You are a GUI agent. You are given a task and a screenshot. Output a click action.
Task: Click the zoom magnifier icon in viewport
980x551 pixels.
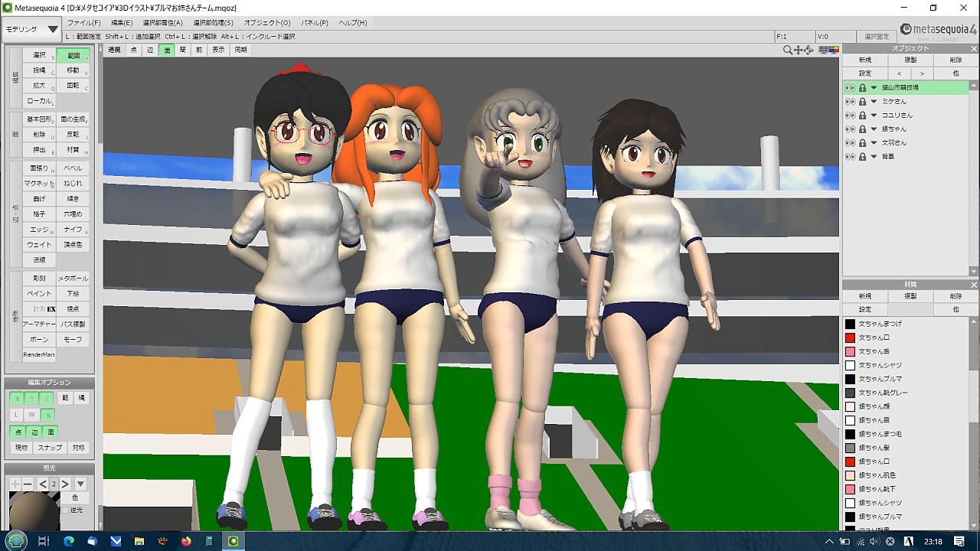[x=788, y=50]
